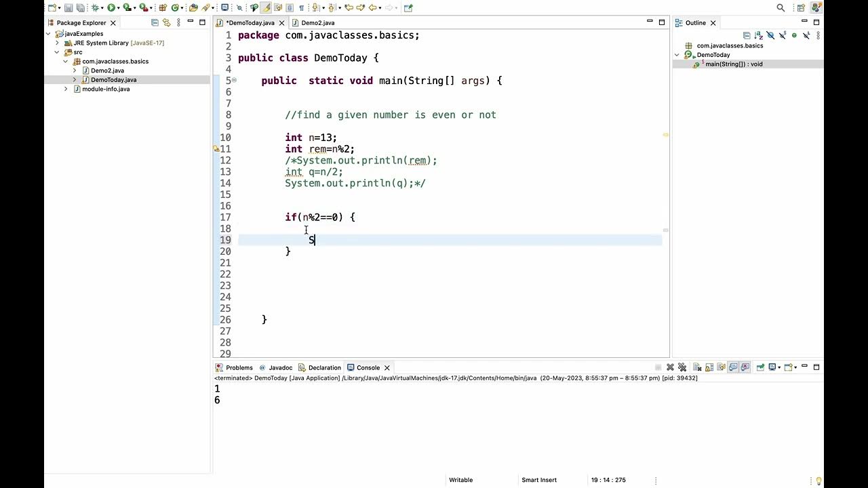Click Clear Console icon

pos(697,367)
